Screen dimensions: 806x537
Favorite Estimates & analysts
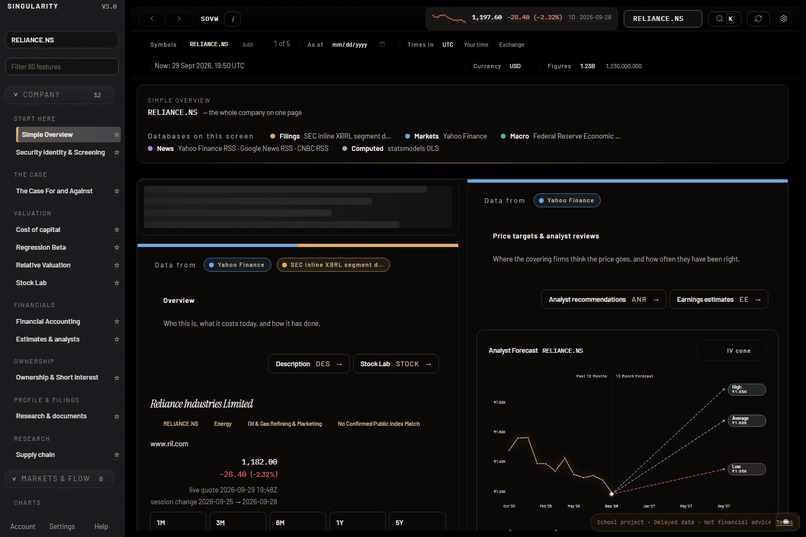[117, 340]
